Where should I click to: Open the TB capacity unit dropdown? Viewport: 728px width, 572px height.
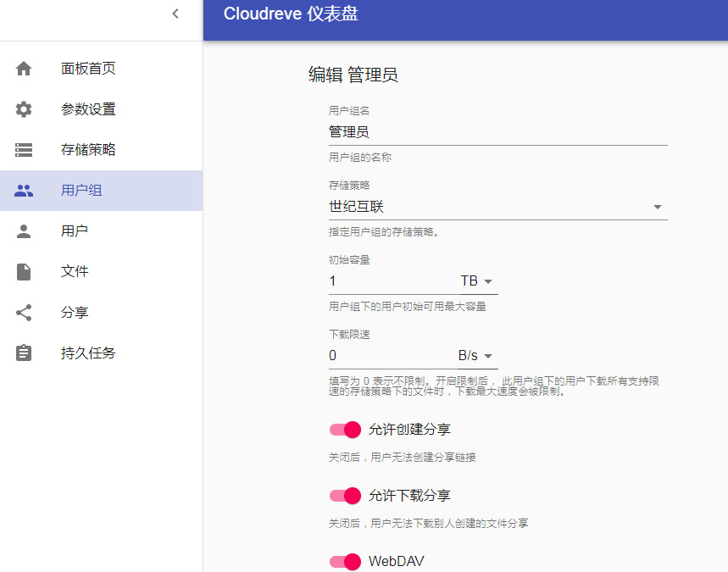pyautogui.click(x=479, y=281)
